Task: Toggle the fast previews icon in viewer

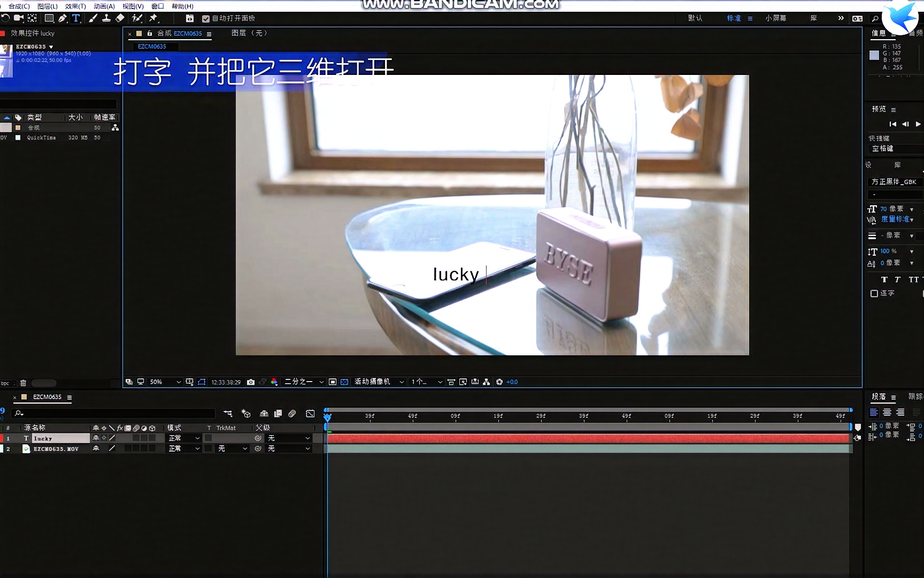Action: tap(463, 382)
